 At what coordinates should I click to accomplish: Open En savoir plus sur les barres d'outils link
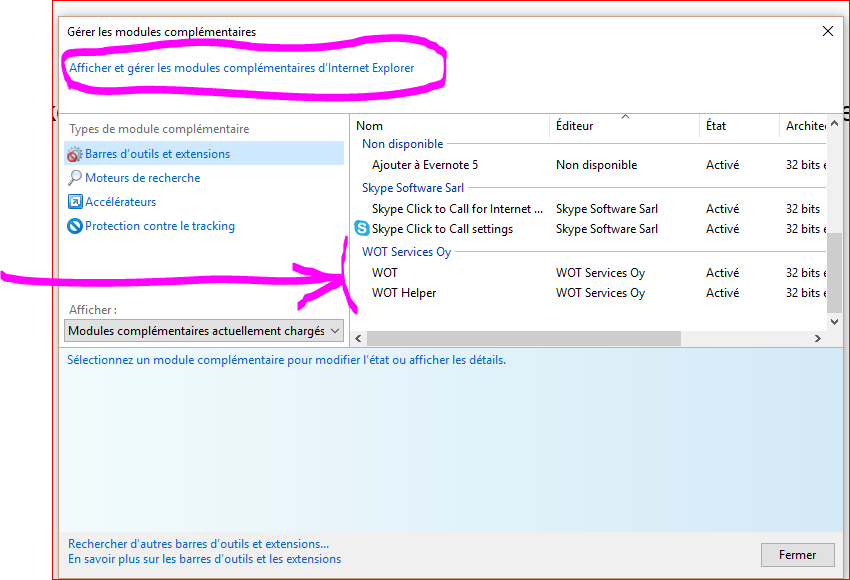click(204, 559)
